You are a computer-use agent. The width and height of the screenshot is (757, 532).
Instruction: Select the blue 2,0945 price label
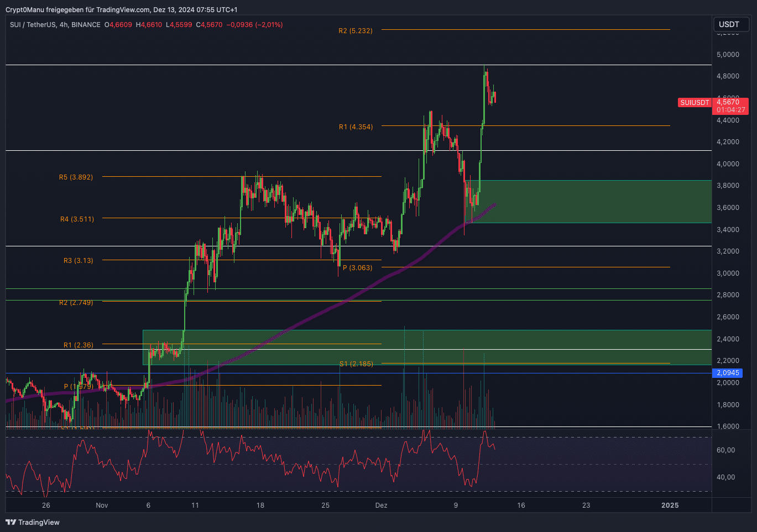click(728, 373)
